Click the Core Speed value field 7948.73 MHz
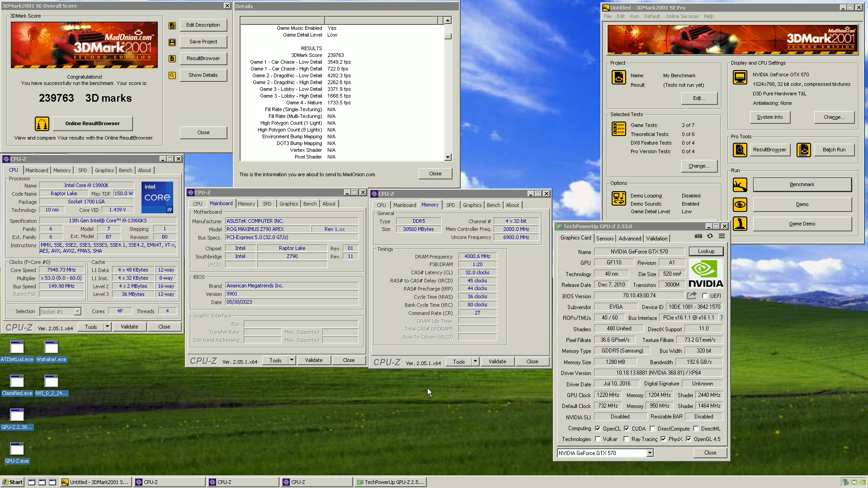Image resolution: width=868 pixels, height=488 pixels. [x=61, y=270]
